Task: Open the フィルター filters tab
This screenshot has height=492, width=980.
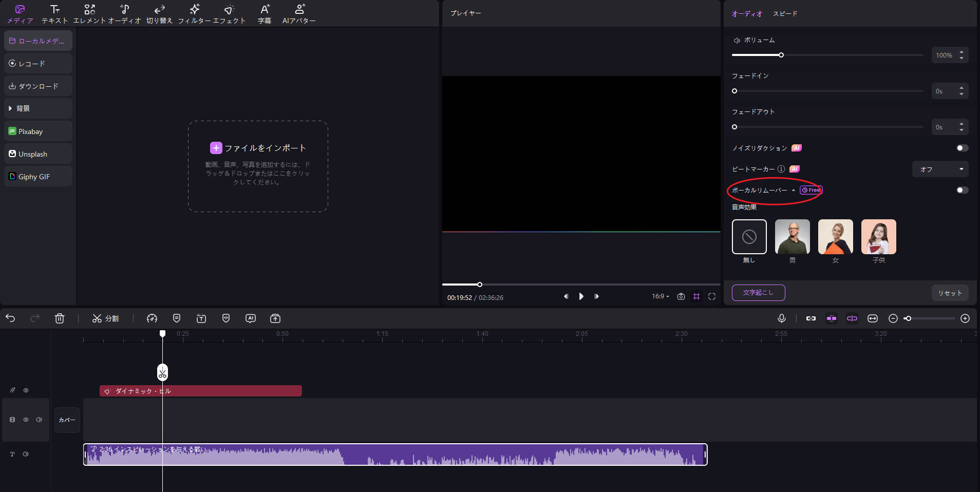Action: coord(194,14)
